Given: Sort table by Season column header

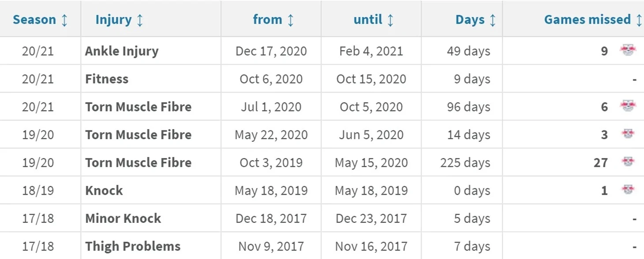Looking at the screenshot, I should tap(34, 20).
